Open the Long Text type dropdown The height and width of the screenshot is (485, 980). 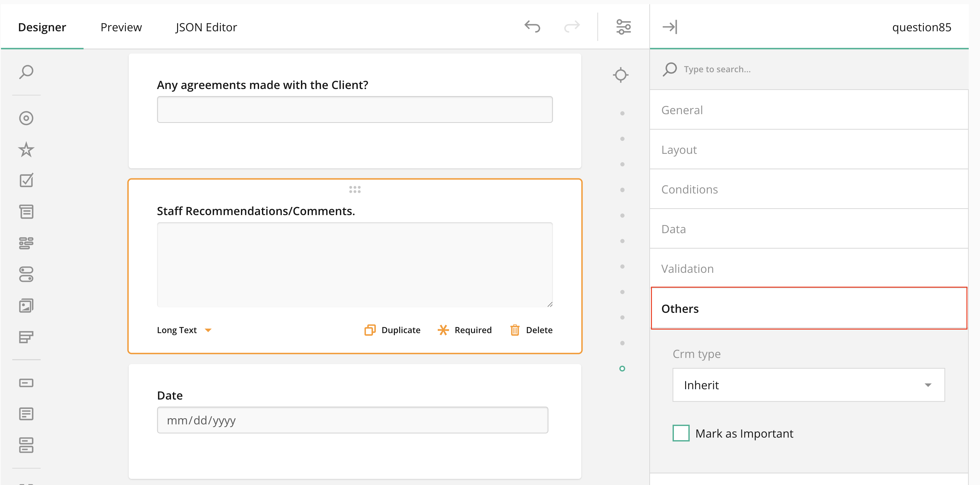(x=184, y=330)
